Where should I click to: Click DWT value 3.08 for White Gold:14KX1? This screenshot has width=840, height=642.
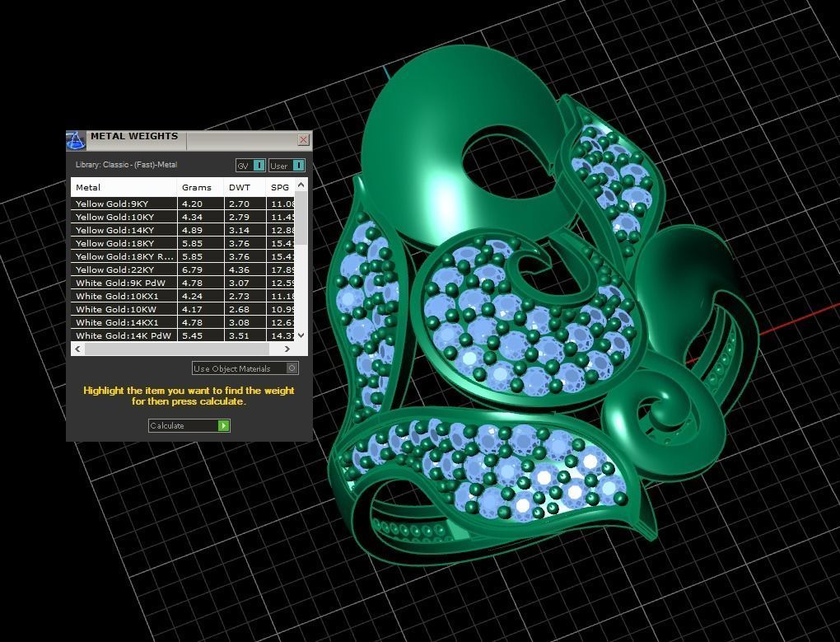click(x=239, y=322)
